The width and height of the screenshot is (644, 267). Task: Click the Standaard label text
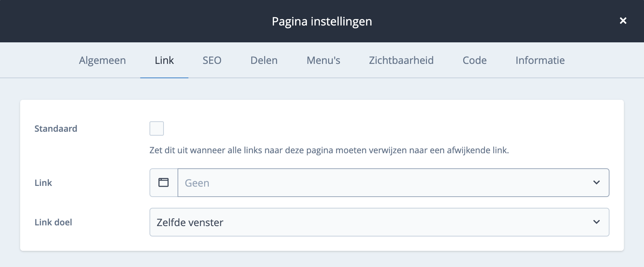(x=56, y=128)
